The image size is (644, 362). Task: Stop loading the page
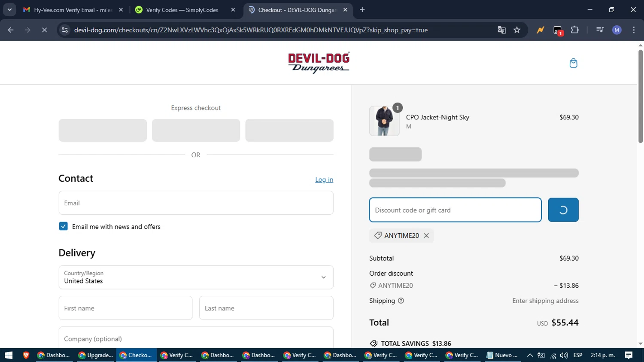click(44, 30)
